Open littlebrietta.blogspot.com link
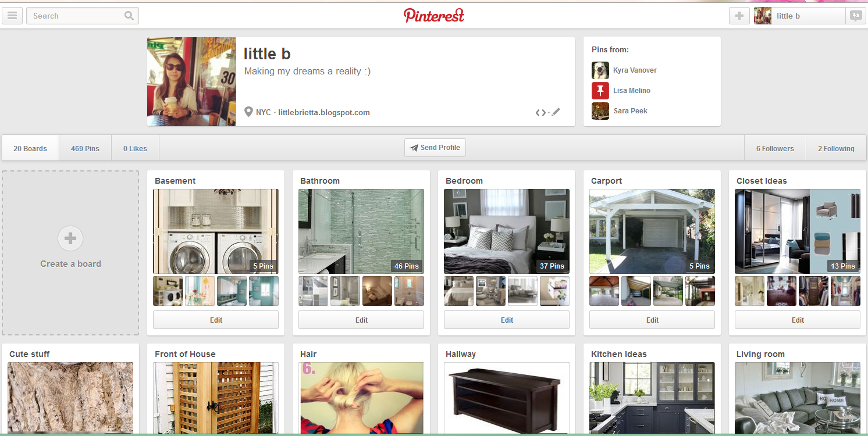 [324, 112]
